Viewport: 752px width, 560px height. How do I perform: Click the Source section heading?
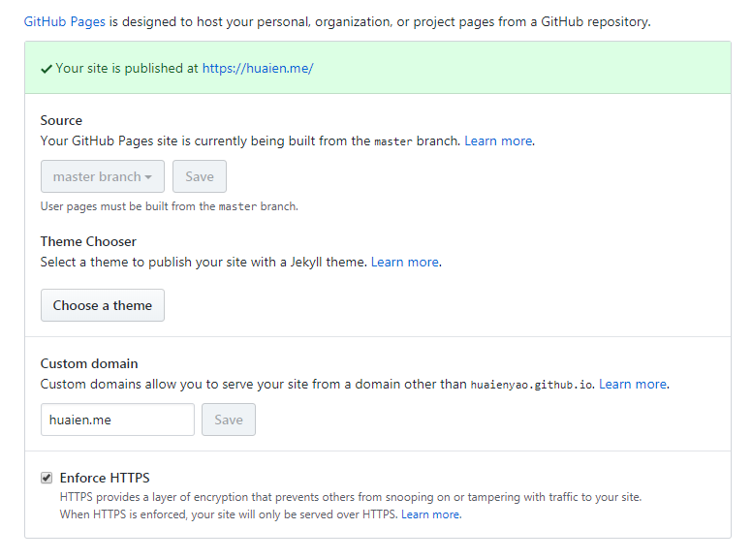point(61,121)
